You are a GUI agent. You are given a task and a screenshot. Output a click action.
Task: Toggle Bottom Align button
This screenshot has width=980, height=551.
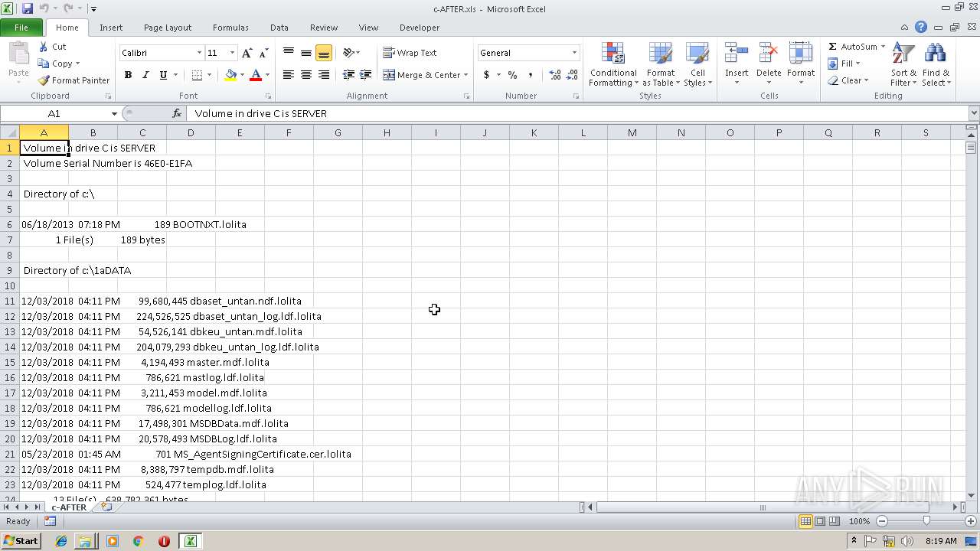324,53
